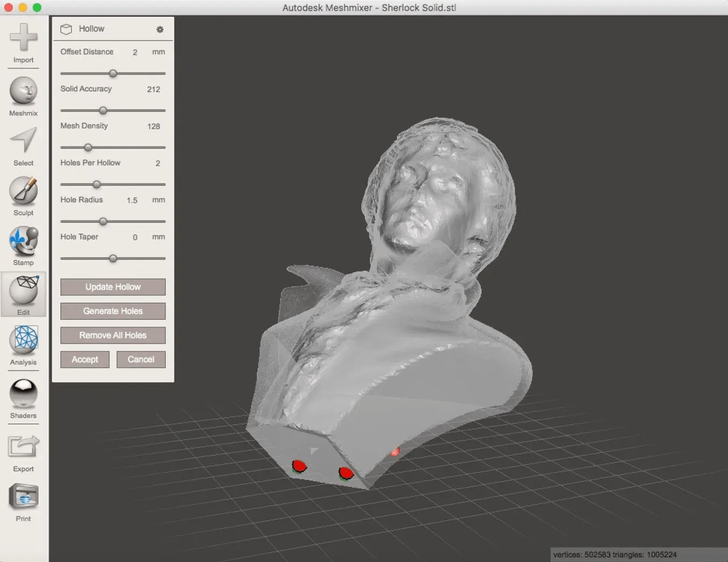Adjust the Offset Distance slider
The width and height of the screenshot is (728, 562).
pos(112,74)
